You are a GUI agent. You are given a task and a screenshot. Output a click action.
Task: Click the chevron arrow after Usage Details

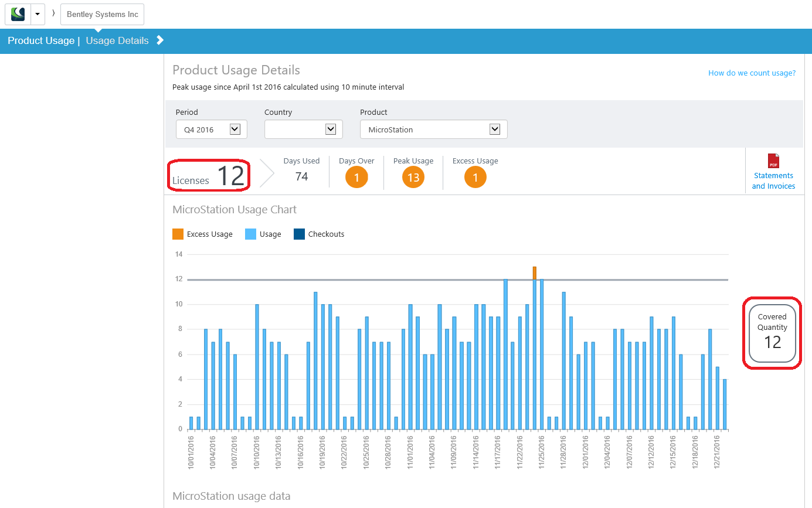tap(160, 40)
